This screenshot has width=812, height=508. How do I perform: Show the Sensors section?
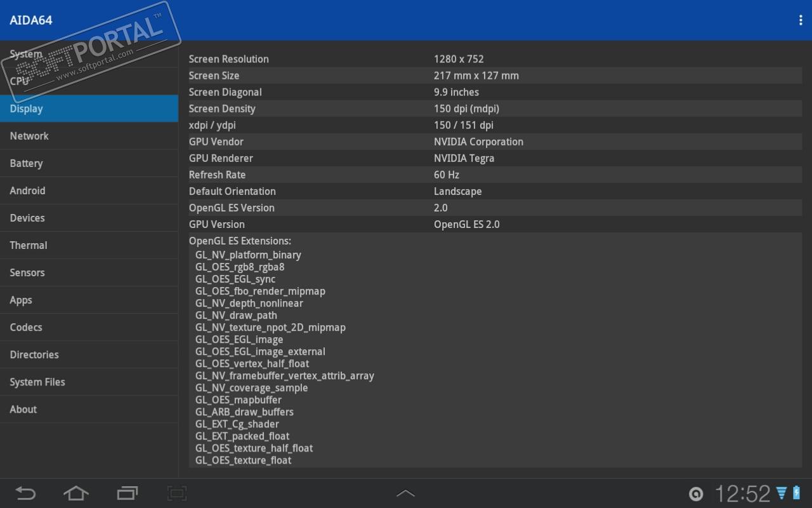[x=89, y=272]
